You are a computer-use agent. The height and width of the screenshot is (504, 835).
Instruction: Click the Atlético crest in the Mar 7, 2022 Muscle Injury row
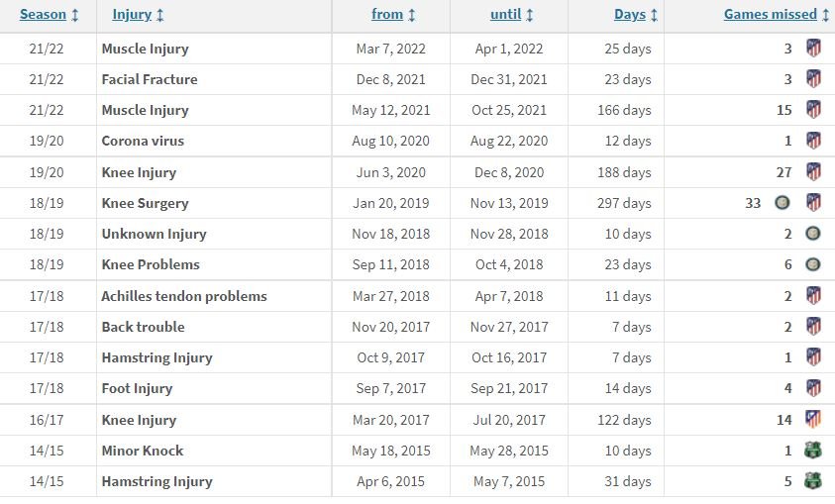click(813, 48)
